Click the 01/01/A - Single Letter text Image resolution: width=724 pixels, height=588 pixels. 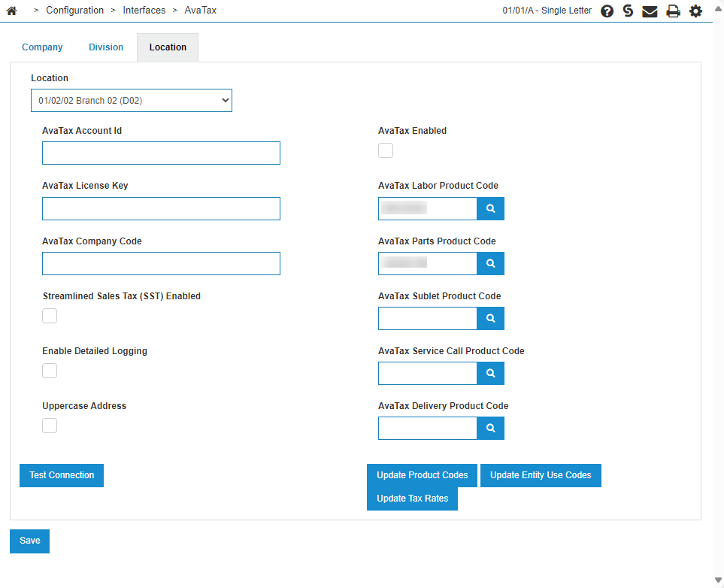(547, 11)
